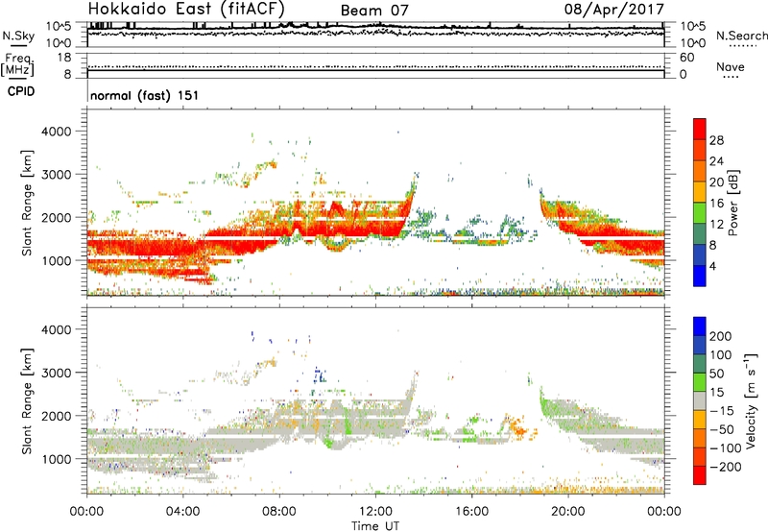Viewport: 768px width, 532px height.
Task: Click the light green 12-16 dB power colorbar segment
Action: (x=700, y=213)
